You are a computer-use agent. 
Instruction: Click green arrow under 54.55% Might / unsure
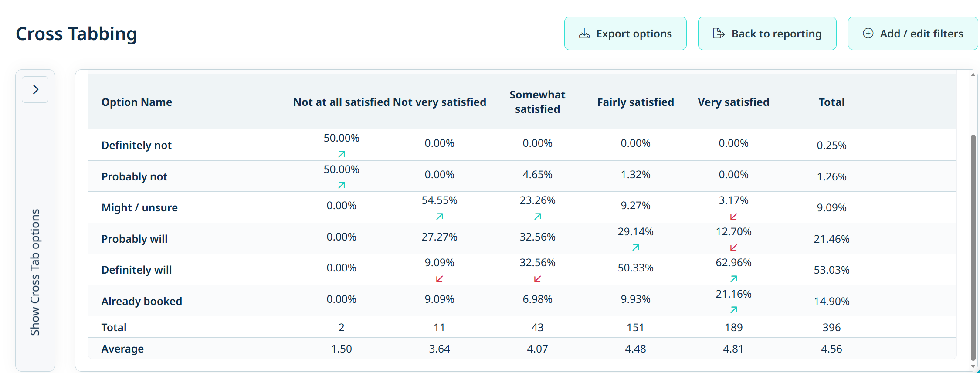point(440,216)
